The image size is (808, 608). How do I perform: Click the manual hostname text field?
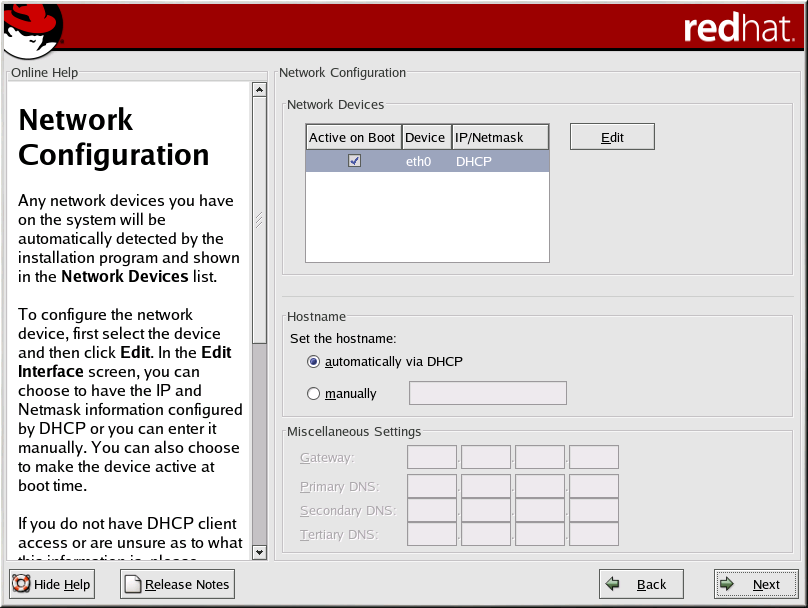[487, 393]
